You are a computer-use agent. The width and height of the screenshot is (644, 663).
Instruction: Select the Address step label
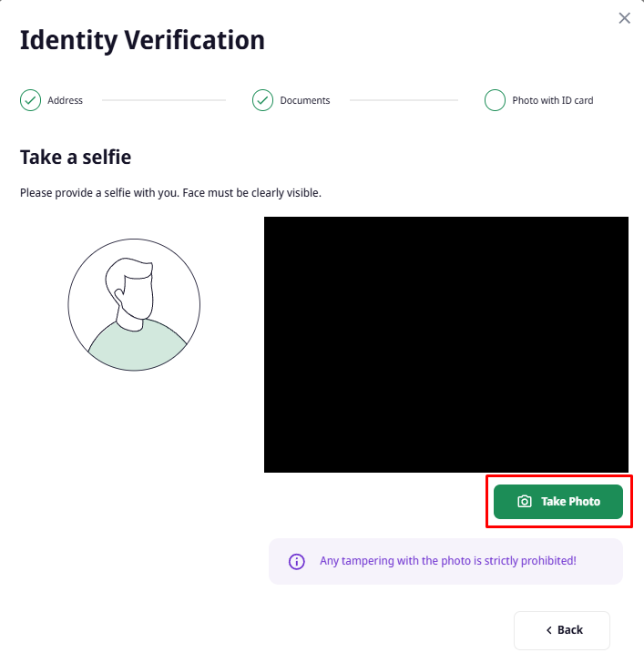tap(65, 100)
